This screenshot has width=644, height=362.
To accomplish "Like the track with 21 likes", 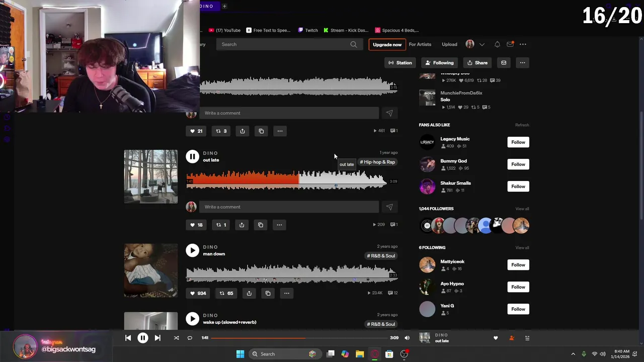I will (196, 131).
